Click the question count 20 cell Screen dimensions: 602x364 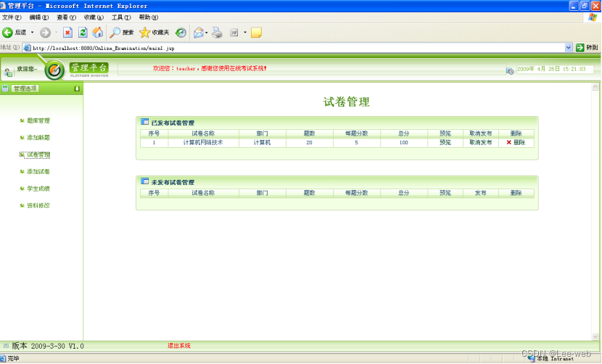[309, 142]
